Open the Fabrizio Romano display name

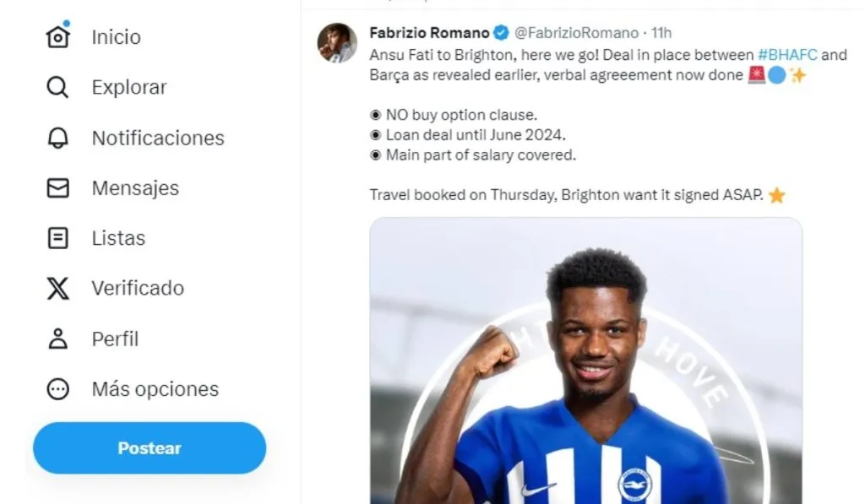pyautogui.click(x=429, y=33)
